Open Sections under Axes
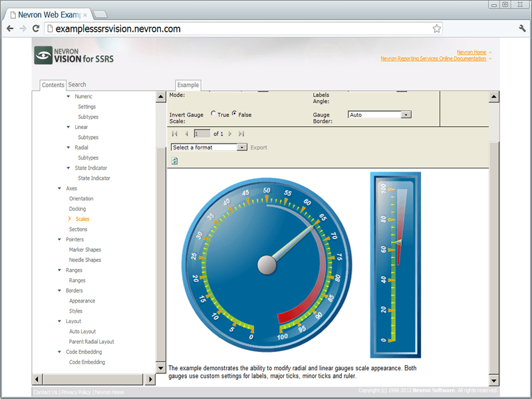 [78, 229]
